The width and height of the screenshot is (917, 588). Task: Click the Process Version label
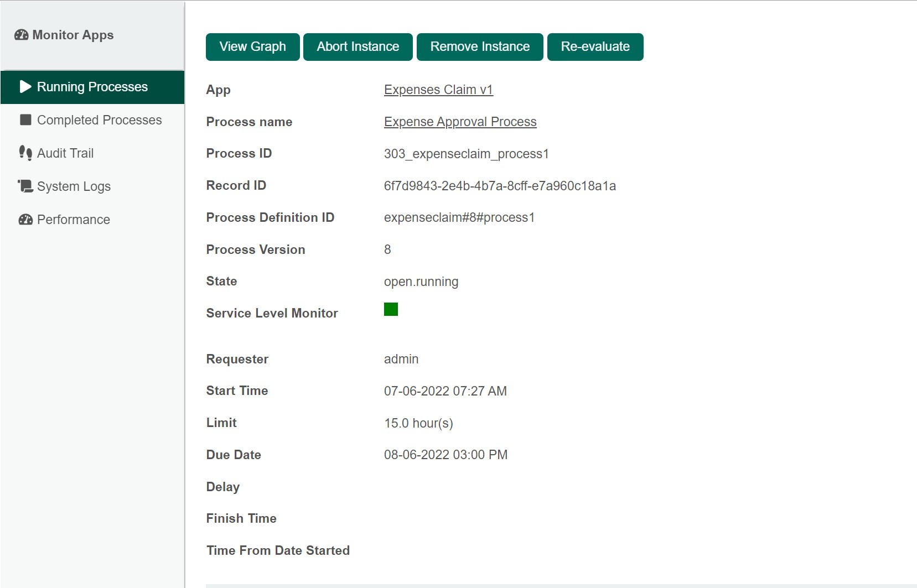click(256, 249)
